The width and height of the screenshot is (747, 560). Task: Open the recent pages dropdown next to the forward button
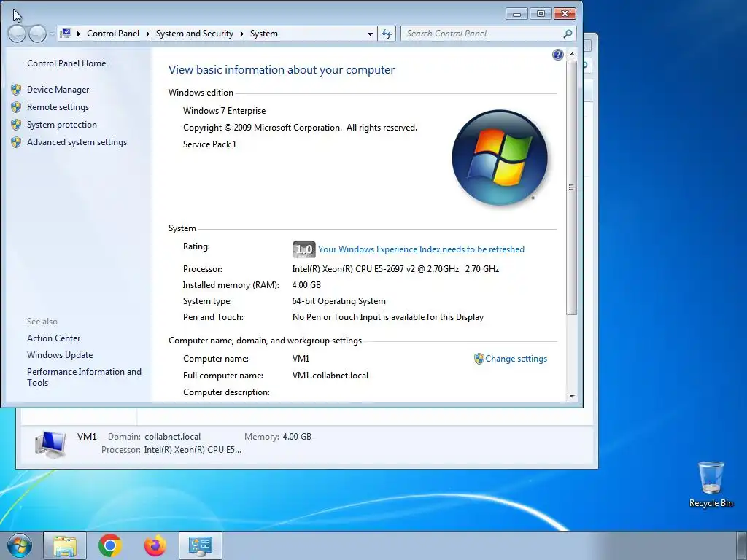[x=52, y=34]
